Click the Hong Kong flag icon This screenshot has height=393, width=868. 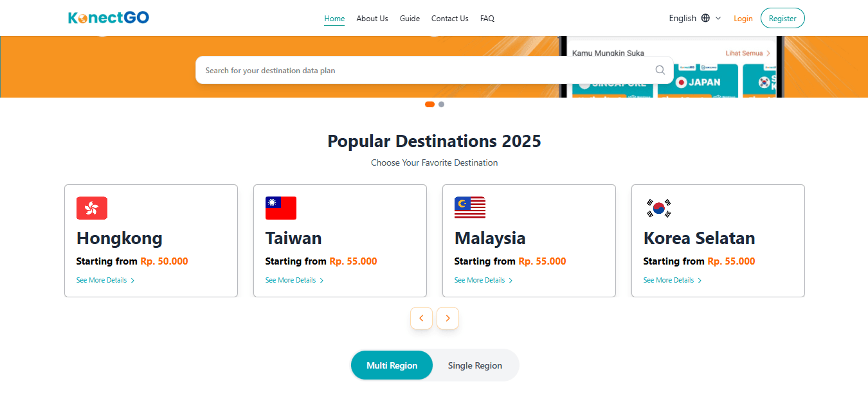(x=92, y=208)
